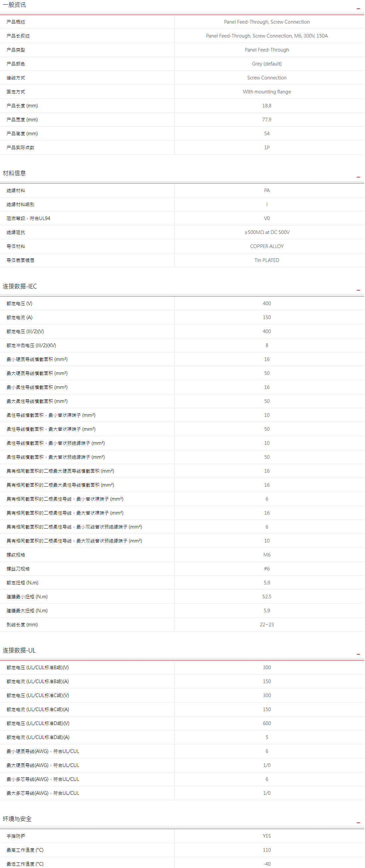Click the 产品长叙述 value mentioning M6, 300V, 150A

(x=267, y=36)
